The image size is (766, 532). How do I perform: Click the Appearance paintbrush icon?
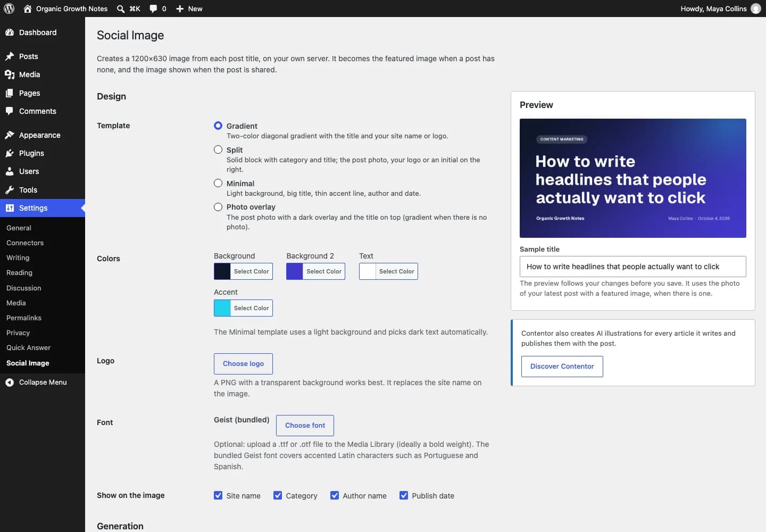10,135
